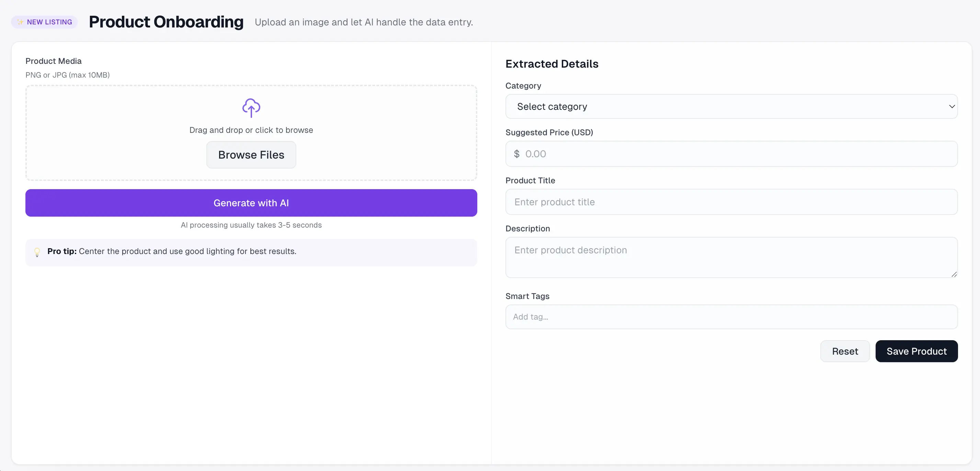The height and width of the screenshot is (471, 980).
Task: Click the Product Onboarding title
Action: 166,22
